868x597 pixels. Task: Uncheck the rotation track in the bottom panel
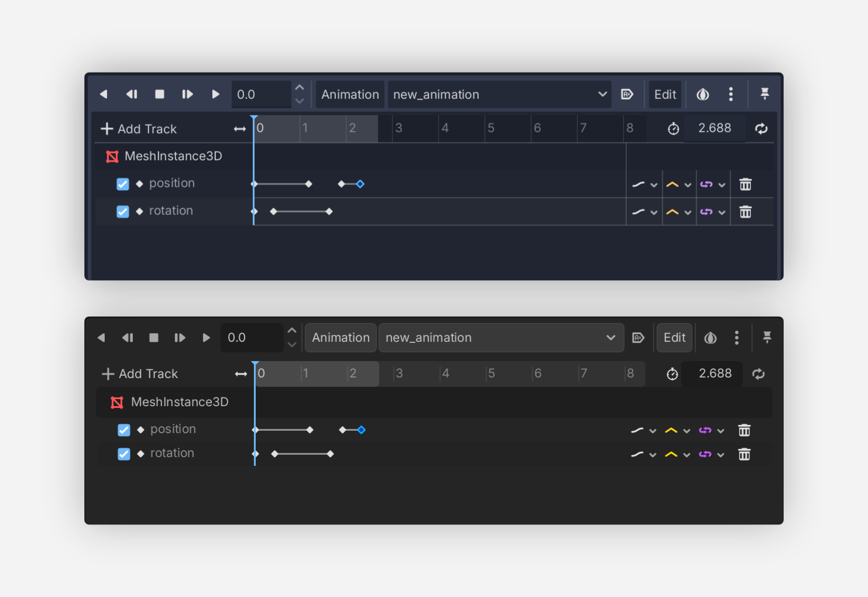pos(124,454)
